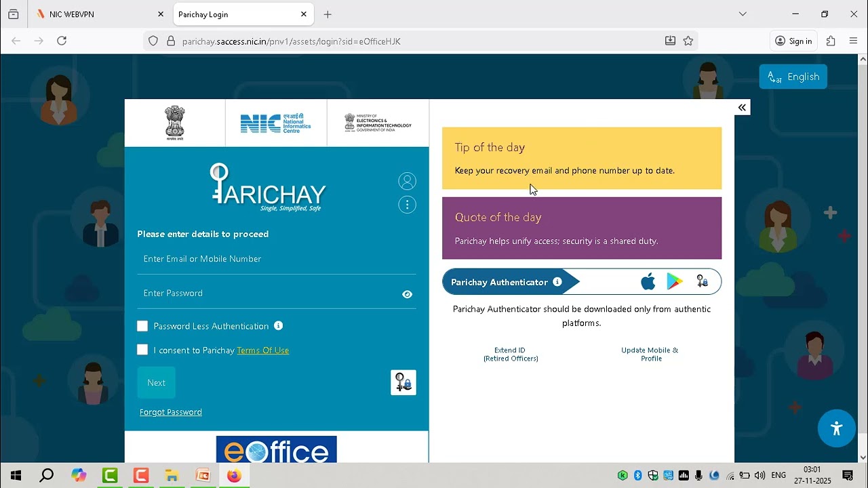The height and width of the screenshot is (488, 868).
Task: Open the Forgot Password link
Action: pos(171,412)
